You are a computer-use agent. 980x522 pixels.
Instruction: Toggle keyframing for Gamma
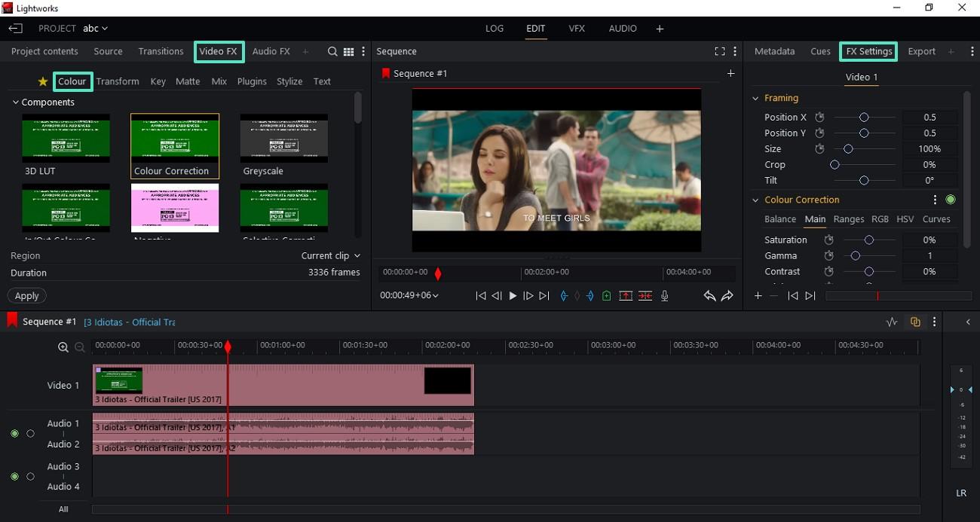click(x=829, y=255)
